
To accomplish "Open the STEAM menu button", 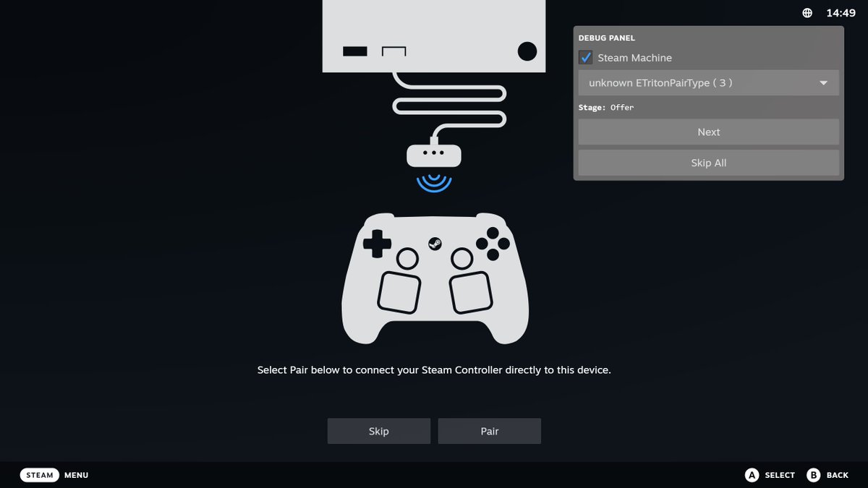I will coord(40,475).
